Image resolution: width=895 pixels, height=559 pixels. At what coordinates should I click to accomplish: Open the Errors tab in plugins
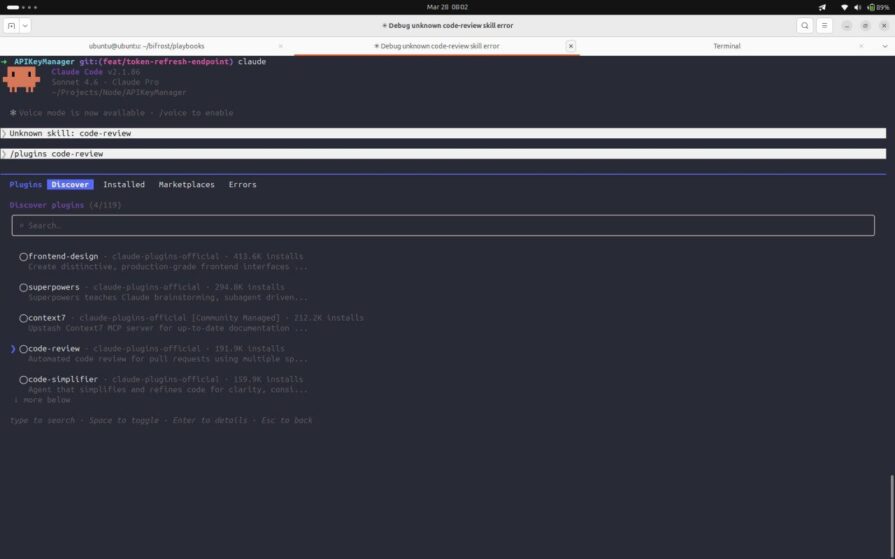coord(242,185)
